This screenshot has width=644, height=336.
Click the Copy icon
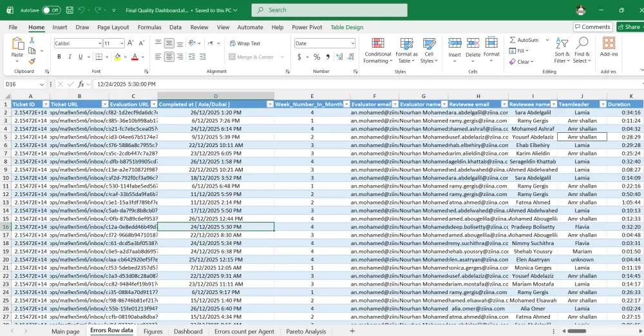[32, 50]
